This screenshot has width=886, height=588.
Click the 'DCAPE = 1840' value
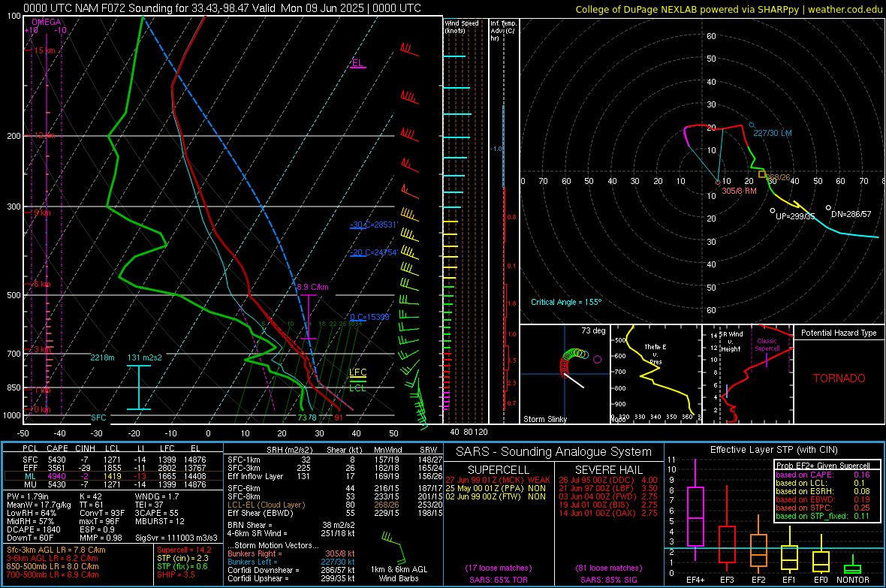tap(33, 529)
